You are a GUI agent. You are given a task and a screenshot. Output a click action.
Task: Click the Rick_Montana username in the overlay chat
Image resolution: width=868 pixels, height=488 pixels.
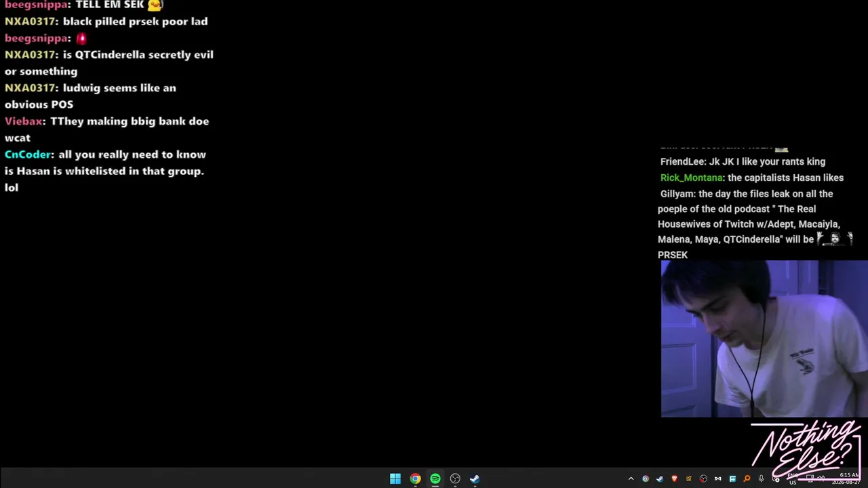tap(691, 178)
